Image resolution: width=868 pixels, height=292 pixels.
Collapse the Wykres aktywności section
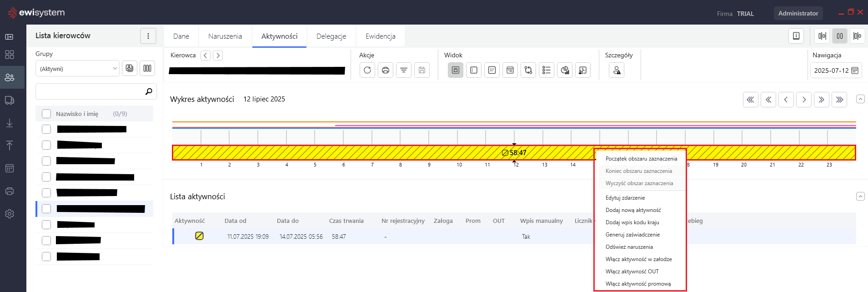860,99
